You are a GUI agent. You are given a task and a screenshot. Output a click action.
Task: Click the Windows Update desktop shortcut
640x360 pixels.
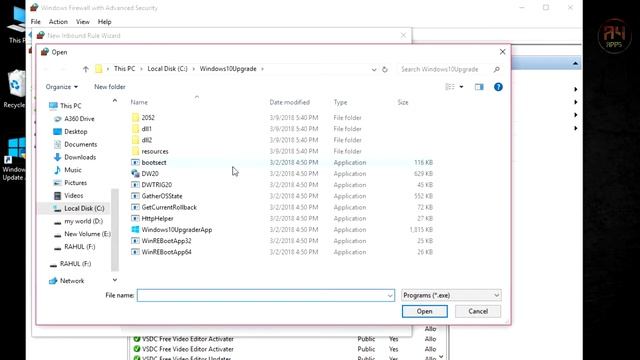tap(14, 159)
